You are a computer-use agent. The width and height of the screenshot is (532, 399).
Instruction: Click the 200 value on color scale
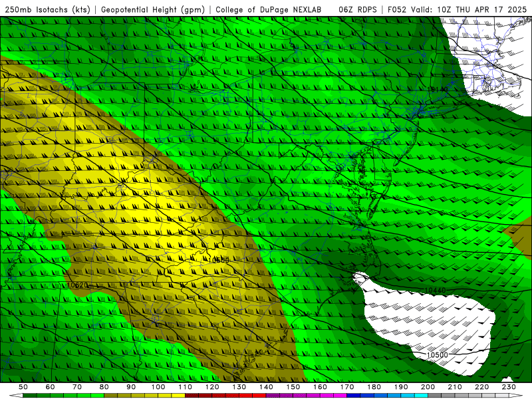click(x=428, y=387)
